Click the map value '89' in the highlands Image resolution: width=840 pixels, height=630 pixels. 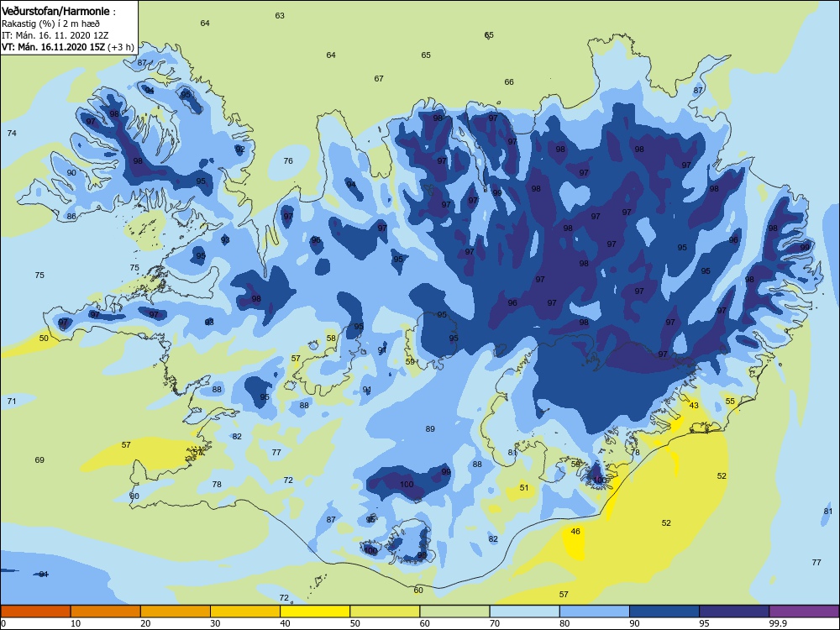[x=430, y=428]
